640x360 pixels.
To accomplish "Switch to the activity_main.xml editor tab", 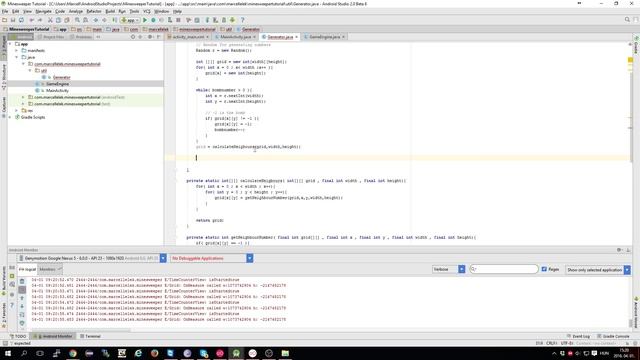I will coord(188,37).
